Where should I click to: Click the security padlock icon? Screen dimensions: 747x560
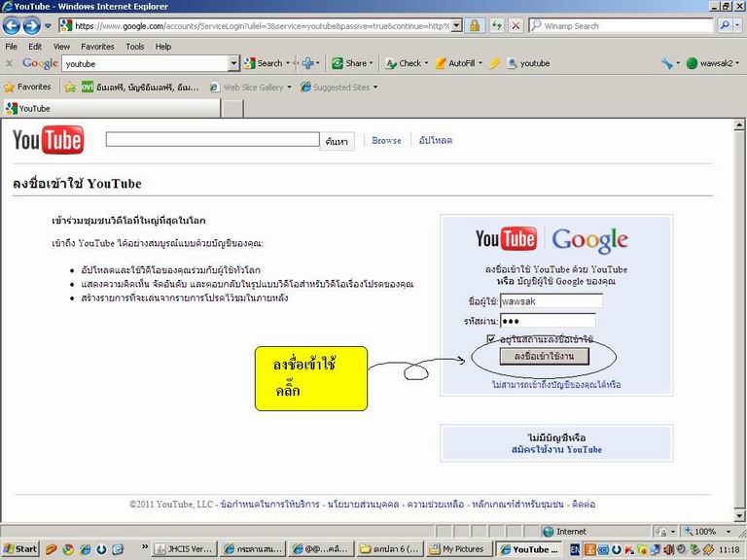[x=475, y=25]
